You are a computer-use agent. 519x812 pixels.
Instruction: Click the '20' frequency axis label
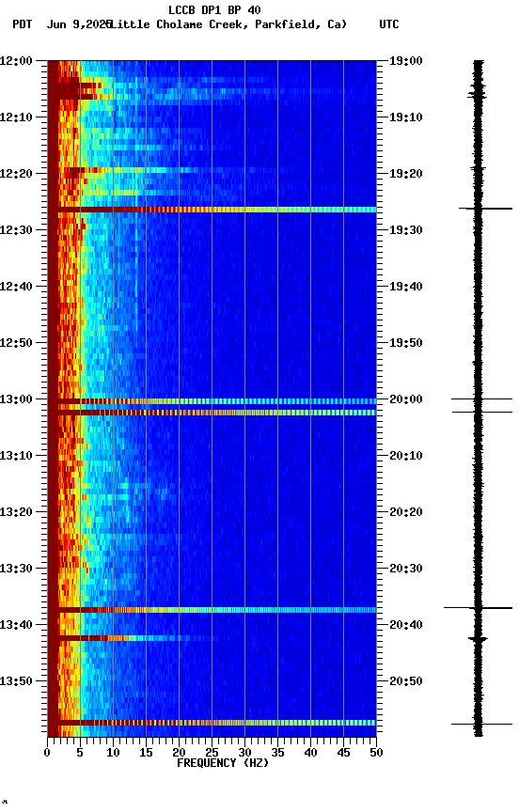(x=179, y=753)
